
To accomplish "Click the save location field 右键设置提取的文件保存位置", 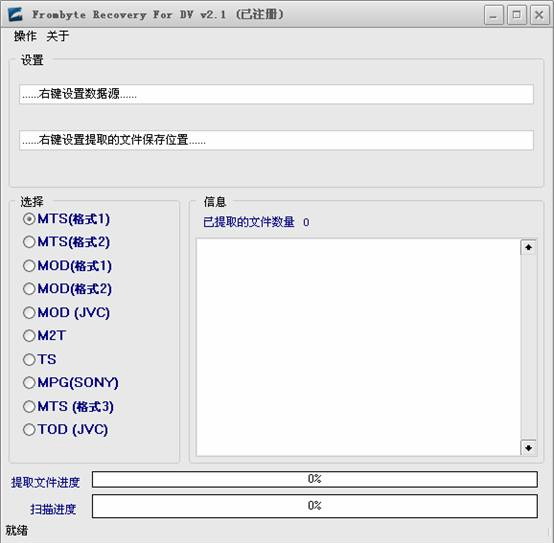I will click(x=276, y=140).
